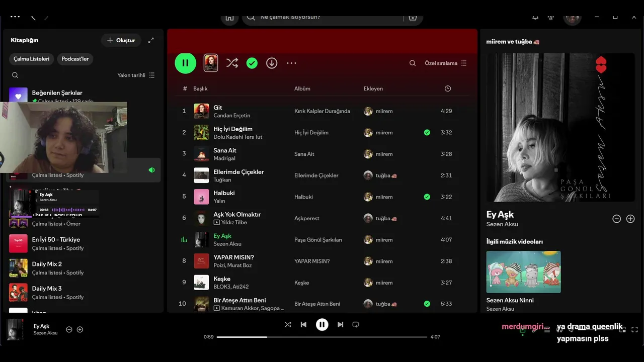The width and height of the screenshot is (644, 362).
Task: Click the plus icon beside bottom Ey Aşk title
Action: point(79,330)
